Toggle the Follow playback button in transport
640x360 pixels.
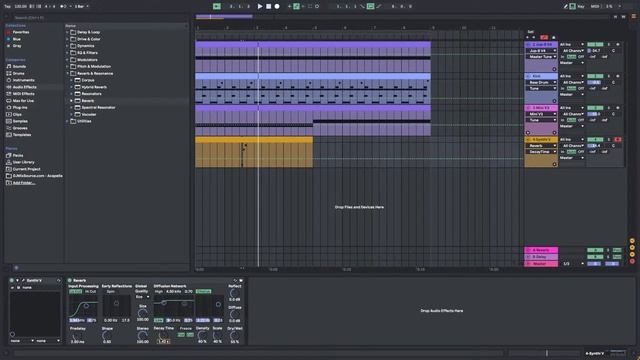(x=217, y=6)
